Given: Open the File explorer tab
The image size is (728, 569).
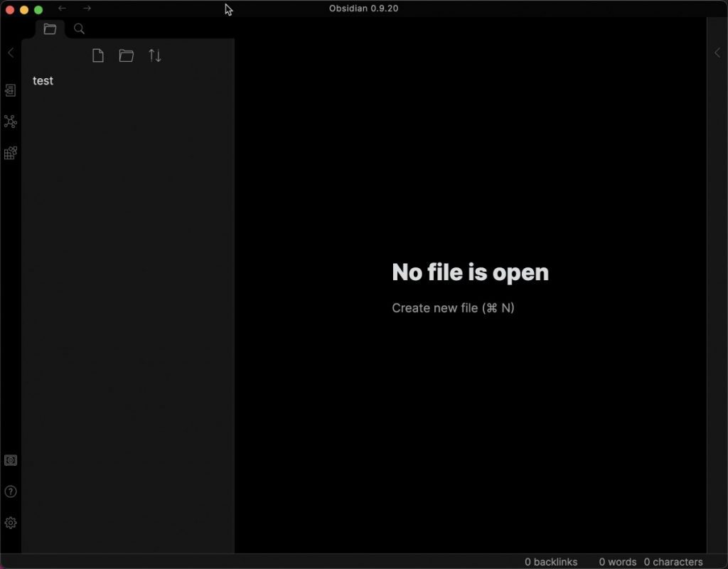Looking at the screenshot, I should [50, 28].
